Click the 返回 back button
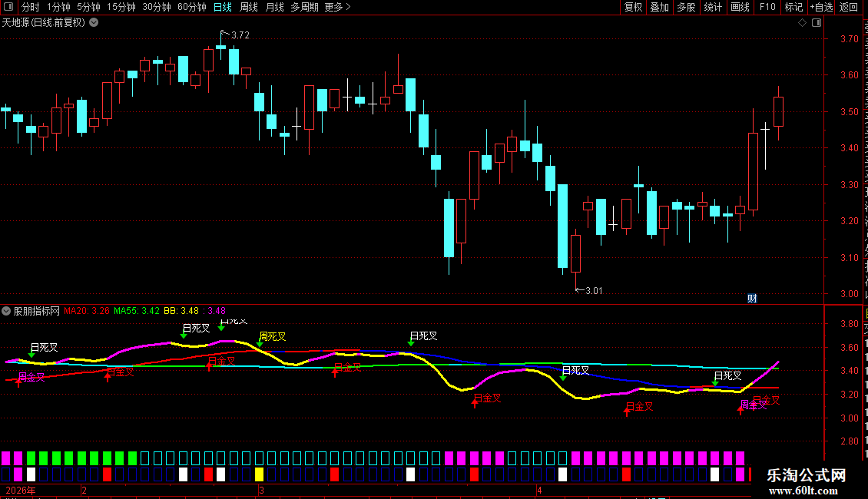 (848, 7)
